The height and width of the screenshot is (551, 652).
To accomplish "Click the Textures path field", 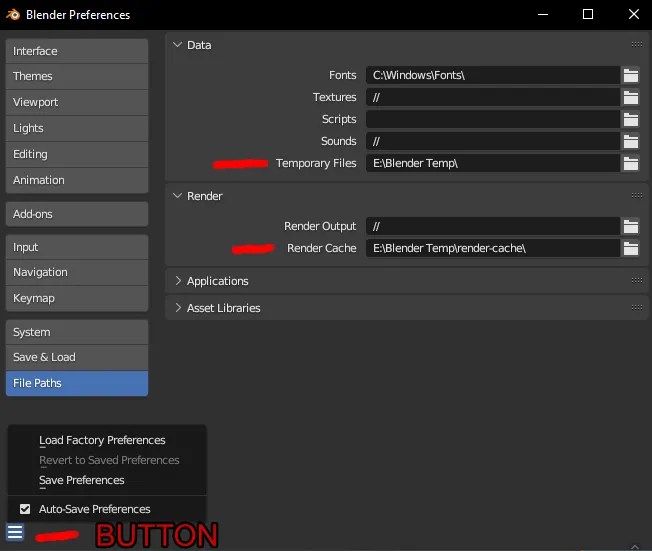I will point(493,97).
